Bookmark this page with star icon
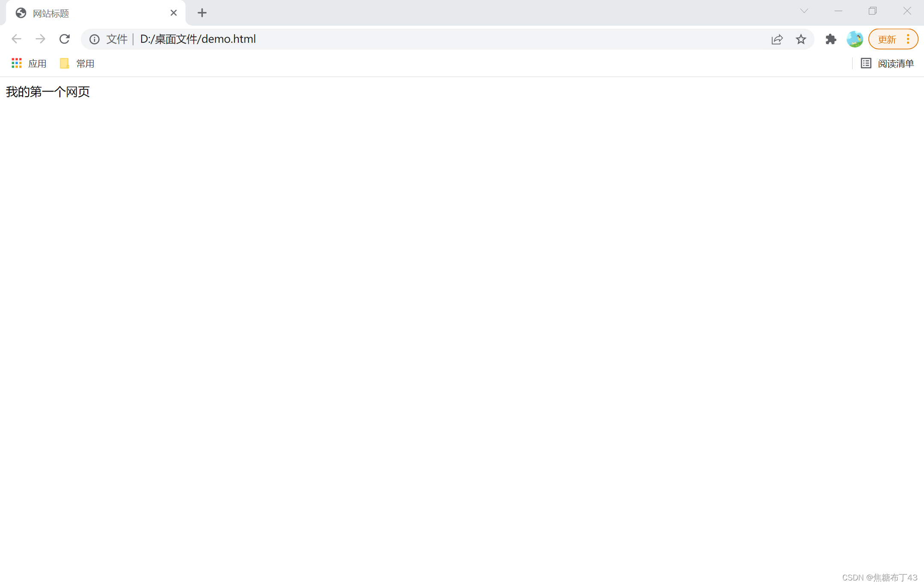This screenshot has width=924, height=586. coord(801,39)
